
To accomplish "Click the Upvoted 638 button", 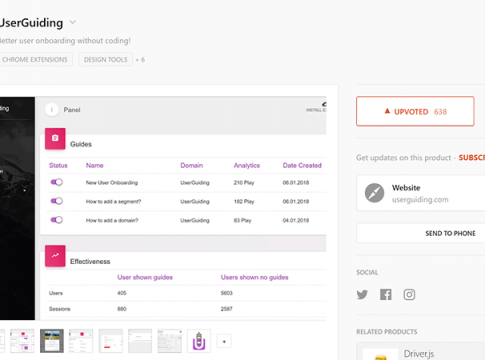I will coord(415,111).
